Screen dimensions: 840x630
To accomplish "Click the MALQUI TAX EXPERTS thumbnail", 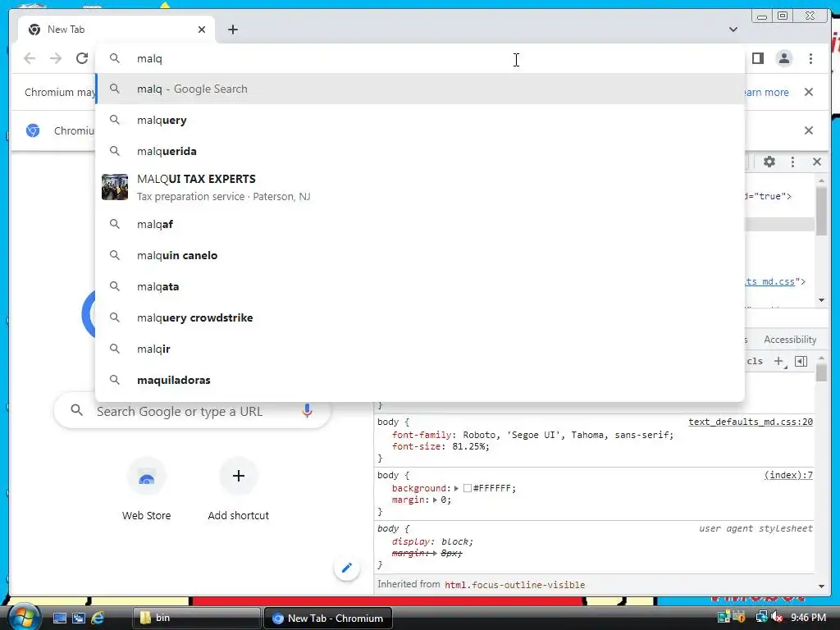I will coord(115,187).
